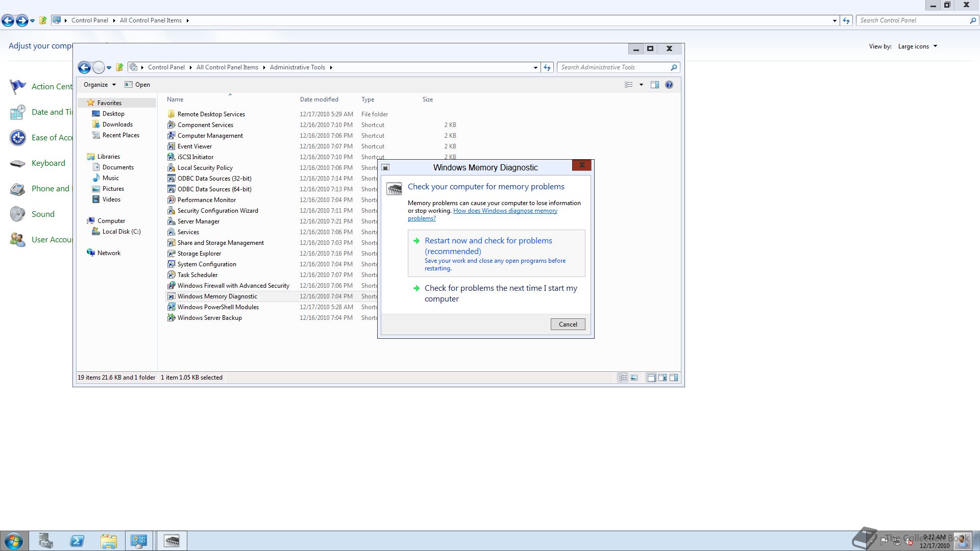Select Security Configuration Wizard entry
The height and width of the screenshot is (551, 980).
click(218, 211)
